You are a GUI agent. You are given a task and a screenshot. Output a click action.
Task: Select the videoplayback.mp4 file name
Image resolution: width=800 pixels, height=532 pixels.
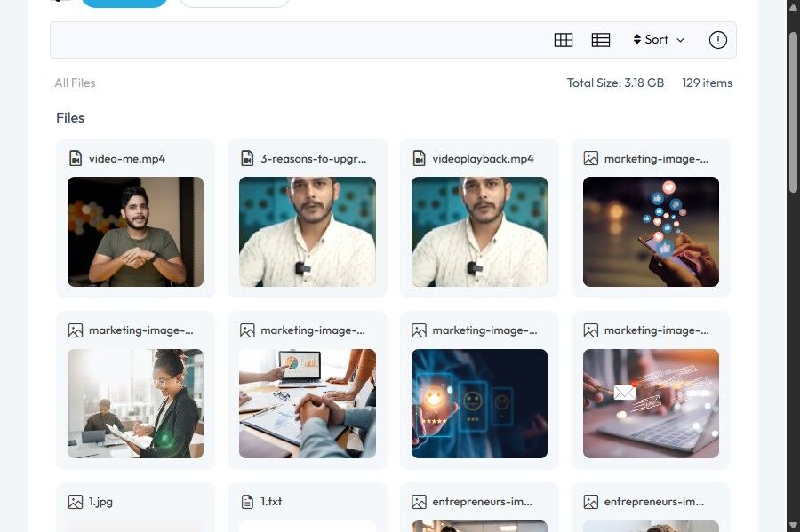[x=484, y=159]
